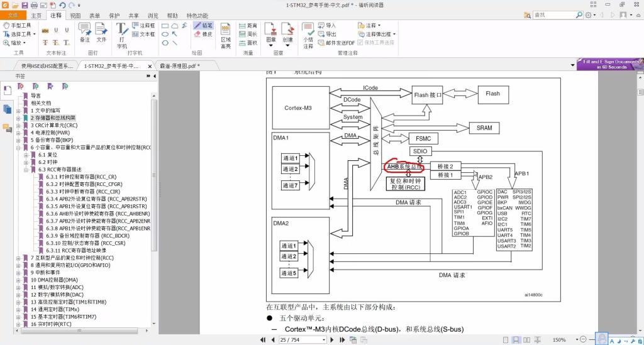The image size is (644, 345).
Task: Open the 霸道-原理图.pdf document tab
Action: [179, 65]
